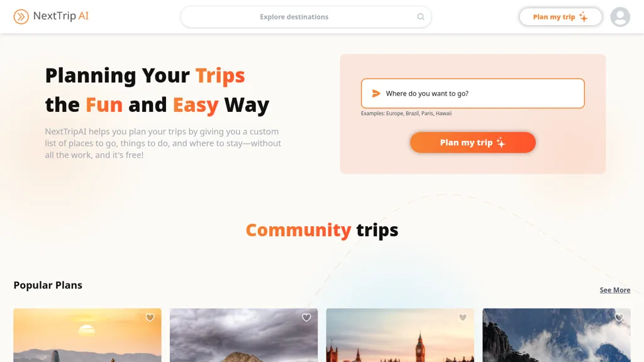Click the sparkle icon in header Plan button
The width and height of the screenshot is (644, 362).
tap(584, 17)
